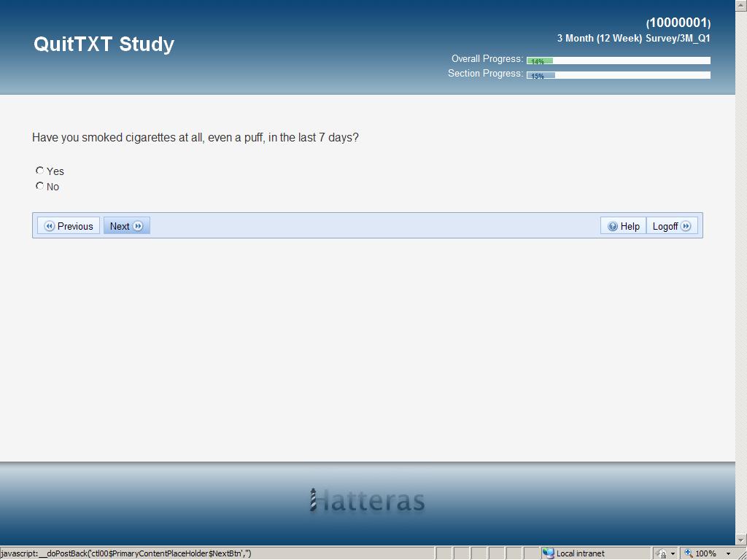The image size is (747, 560).
Task: Open the protected mode lock dropdown arrow
Action: point(673,553)
